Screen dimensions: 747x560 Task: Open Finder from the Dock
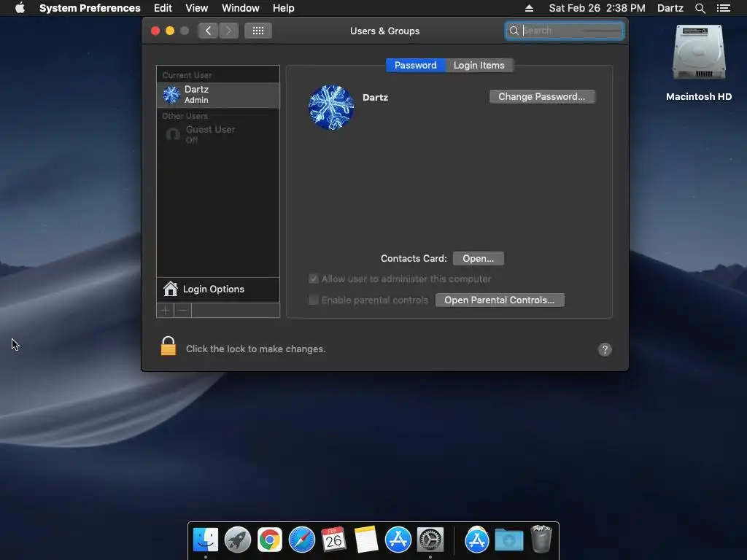click(205, 540)
